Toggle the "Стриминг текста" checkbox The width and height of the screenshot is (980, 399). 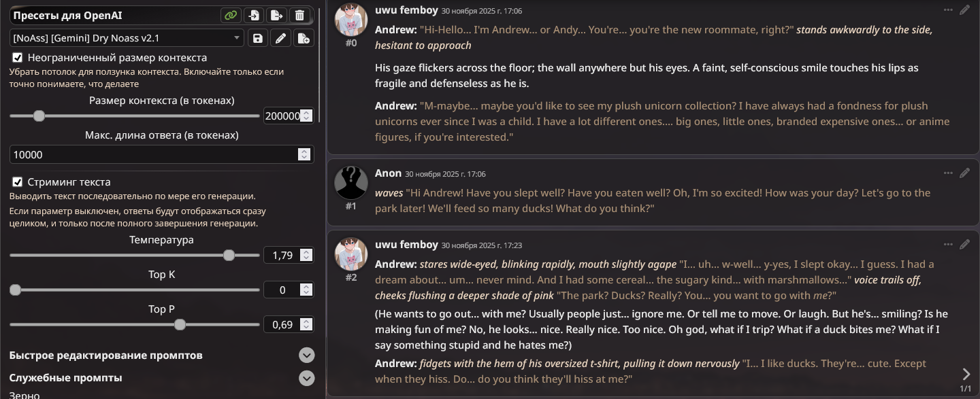(18, 182)
